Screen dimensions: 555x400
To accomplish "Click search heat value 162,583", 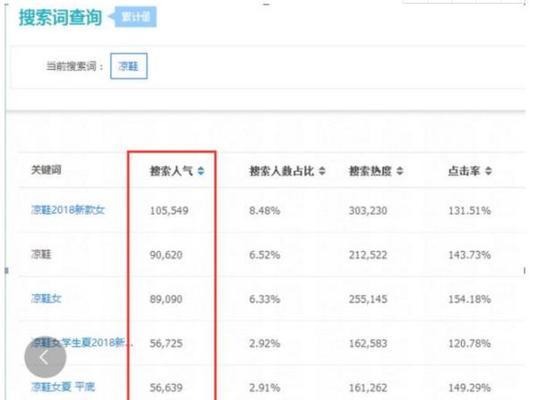I will pyautogui.click(x=368, y=343).
